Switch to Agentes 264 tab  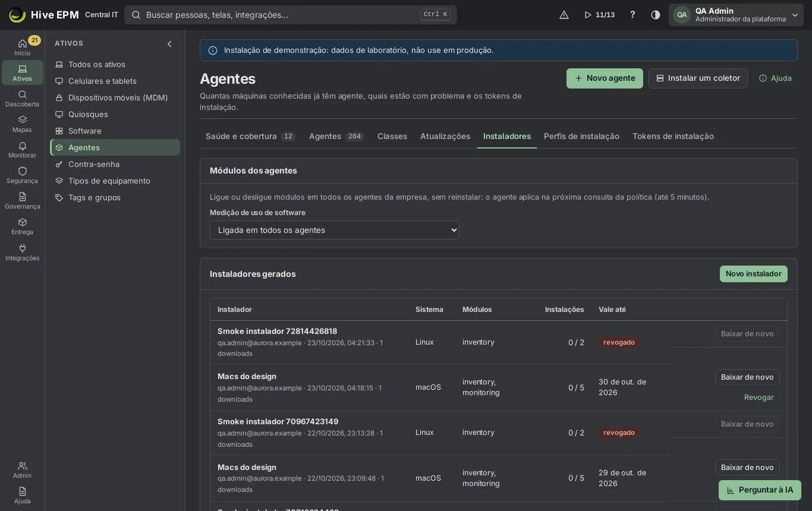pyautogui.click(x=336, y=136)
